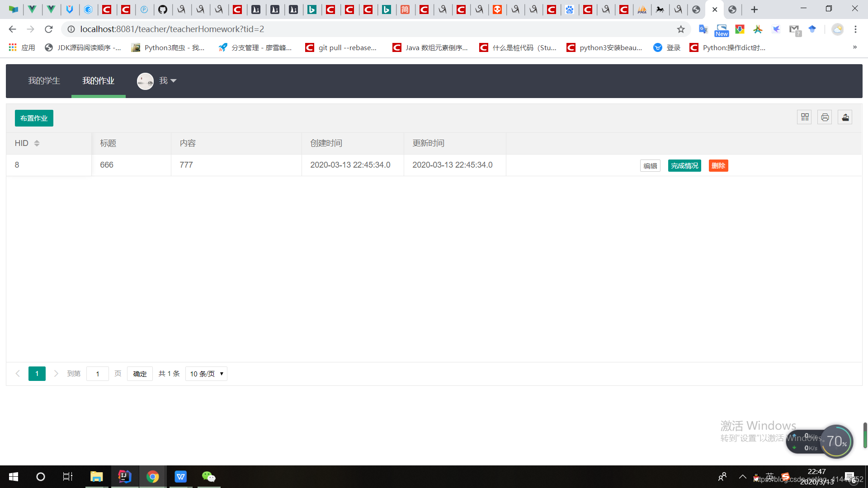Open the 10 条/页 page size dropdown
This screenshot has height=488, width=868.
pyautogui.click(x=206, y=374)
